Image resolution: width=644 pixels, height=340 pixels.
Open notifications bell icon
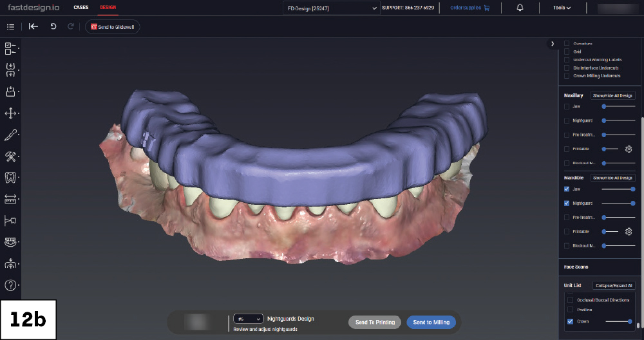(x=520, y=7)
